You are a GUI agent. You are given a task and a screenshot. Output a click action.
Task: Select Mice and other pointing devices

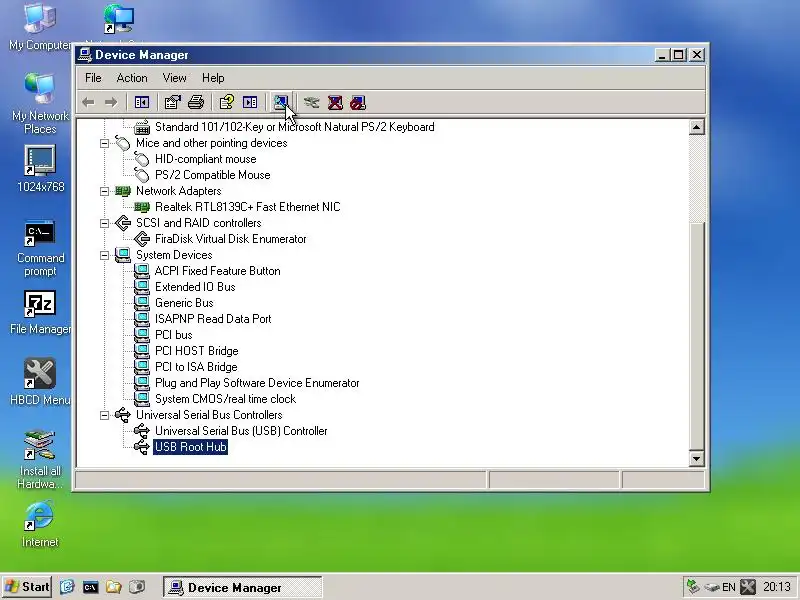pyautogui.click(x=211, y=143)
